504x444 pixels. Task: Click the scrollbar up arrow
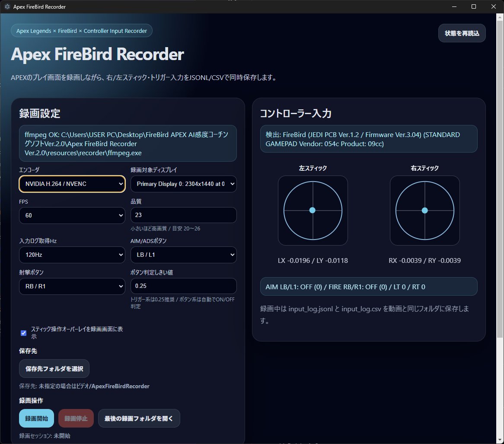(x=500, y=16)
